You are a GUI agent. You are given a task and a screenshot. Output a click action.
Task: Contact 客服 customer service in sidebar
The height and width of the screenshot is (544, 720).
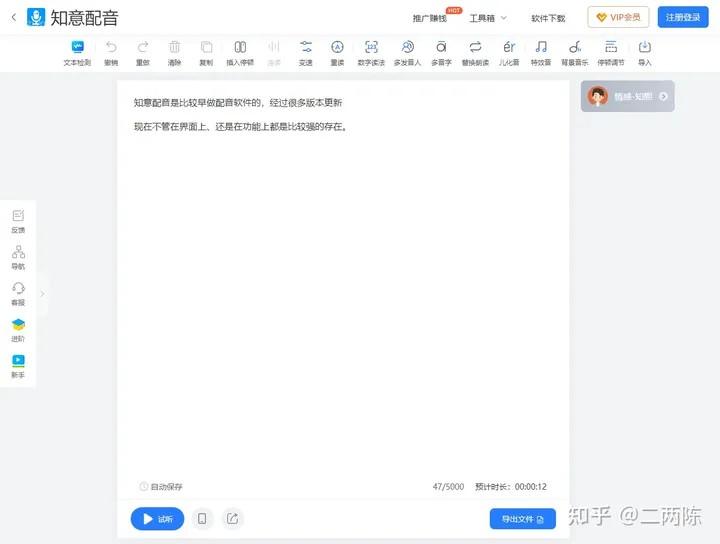pyautogui.click(x=18, y=294)
